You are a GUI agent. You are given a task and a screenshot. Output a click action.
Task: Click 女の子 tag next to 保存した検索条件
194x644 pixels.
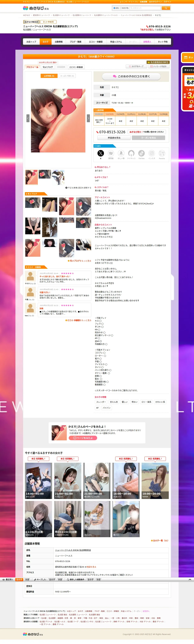click(90, 579)
